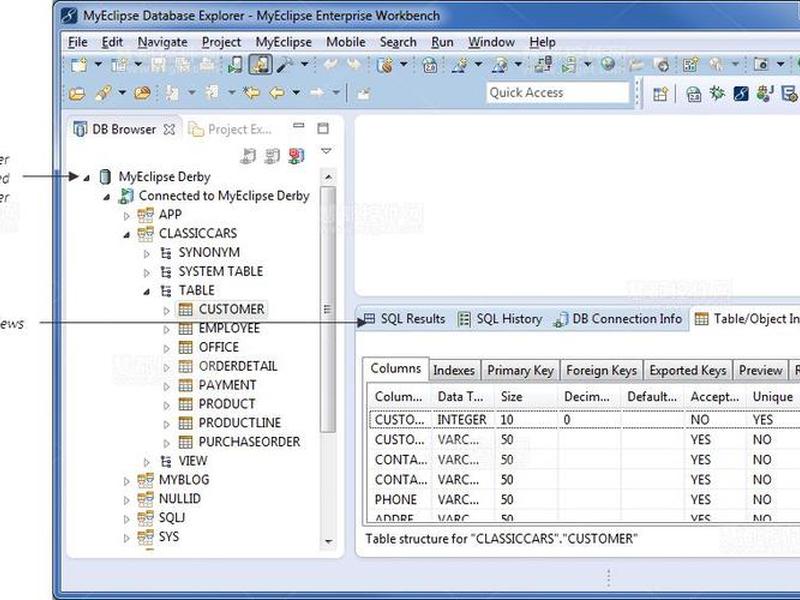This screenshot has width=800, height=600.
Task: Click the highlighted phone toolbar button
Action: pyautogui.click(x=260, y=65)
